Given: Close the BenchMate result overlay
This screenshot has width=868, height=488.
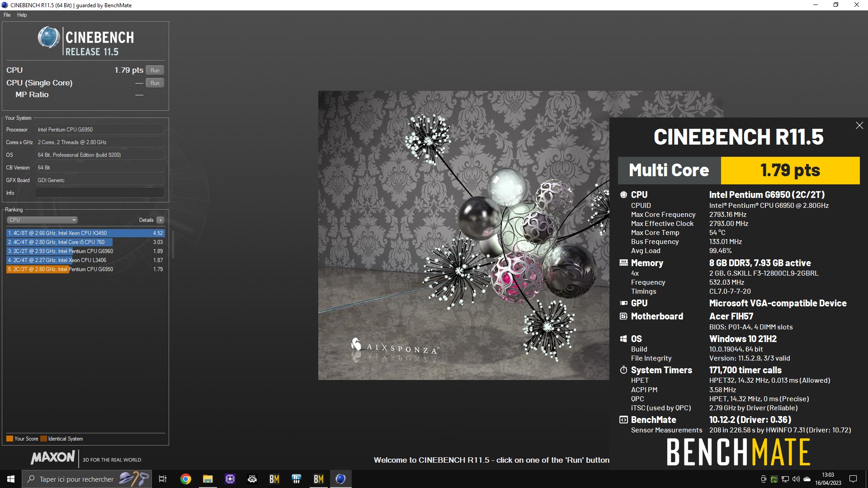Looking at the screenshot, I should coord(859,126).
